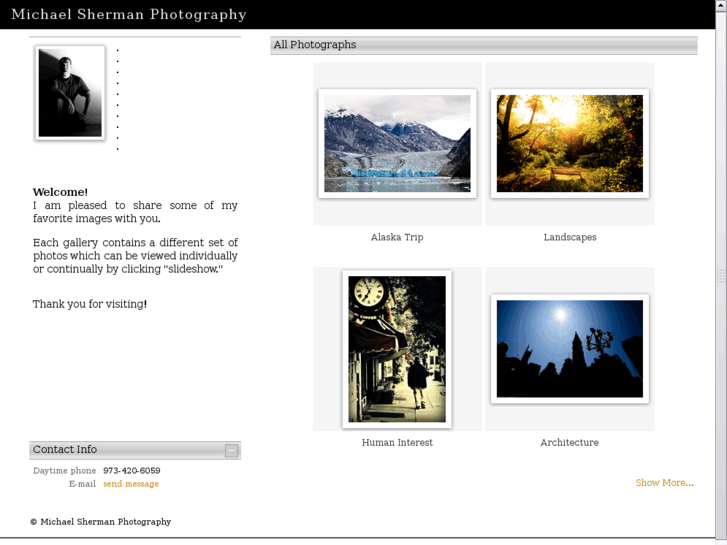Viewport: 727px width, 545px height.
Task: Click the "Show More..." link
Action: tap(664, 483)
